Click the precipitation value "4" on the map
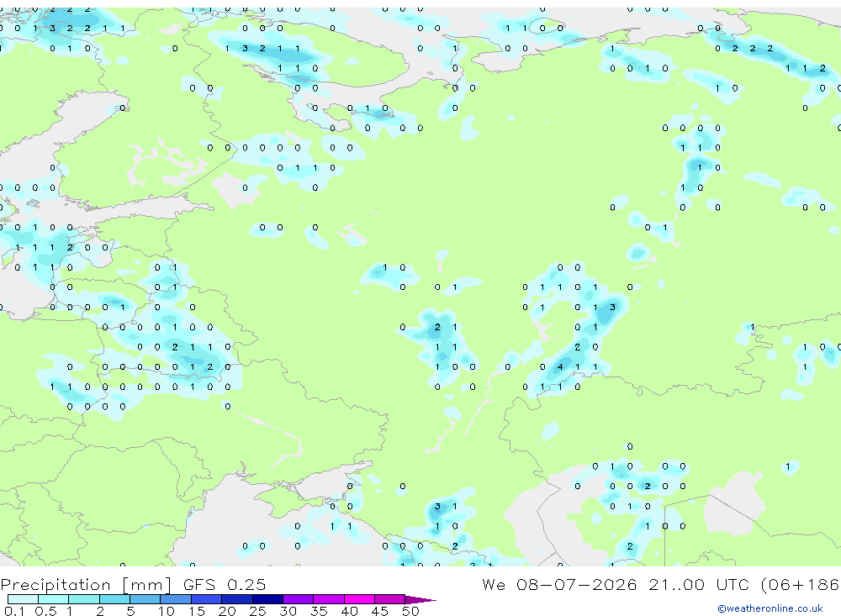Viewport: 841px width, 616px height. tap(560, 367)
